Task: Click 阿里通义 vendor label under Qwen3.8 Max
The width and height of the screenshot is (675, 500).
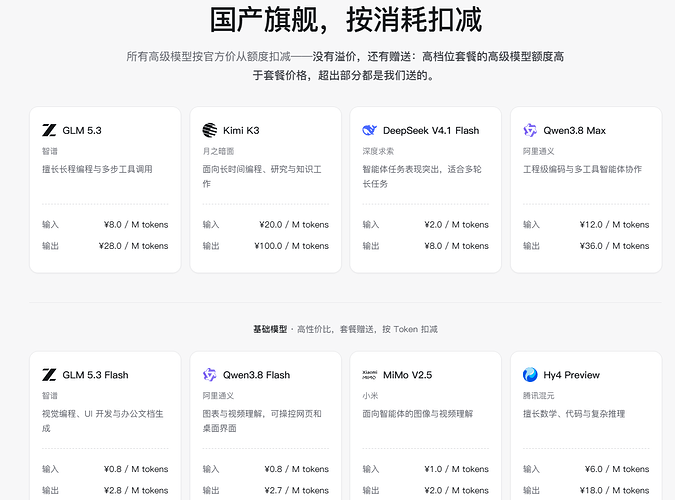Action: 539,151
